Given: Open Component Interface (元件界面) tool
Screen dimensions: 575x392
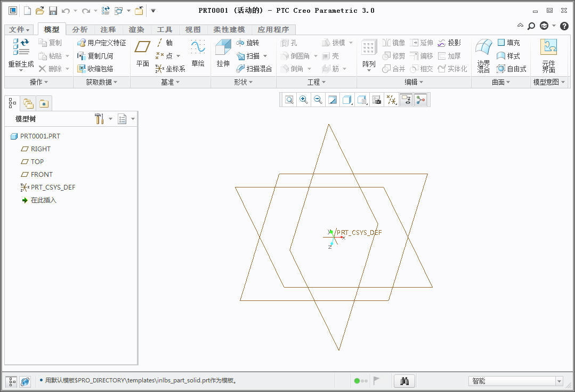Looking at the screenshot, I should 548,56.
